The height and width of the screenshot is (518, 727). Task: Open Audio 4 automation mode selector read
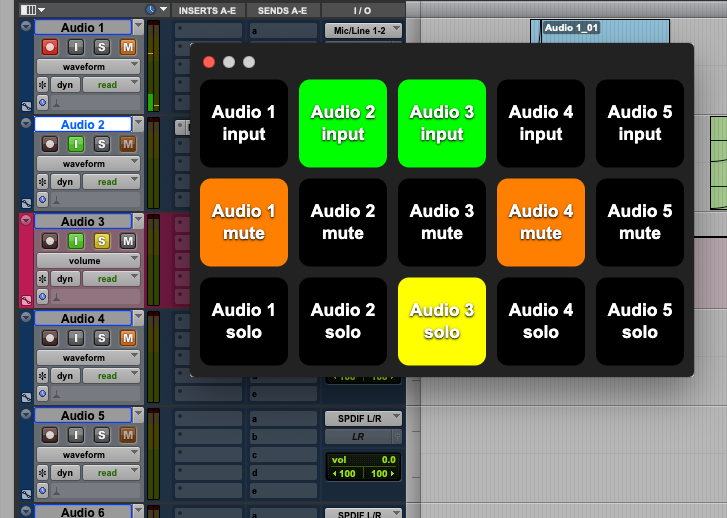point(111,376)
